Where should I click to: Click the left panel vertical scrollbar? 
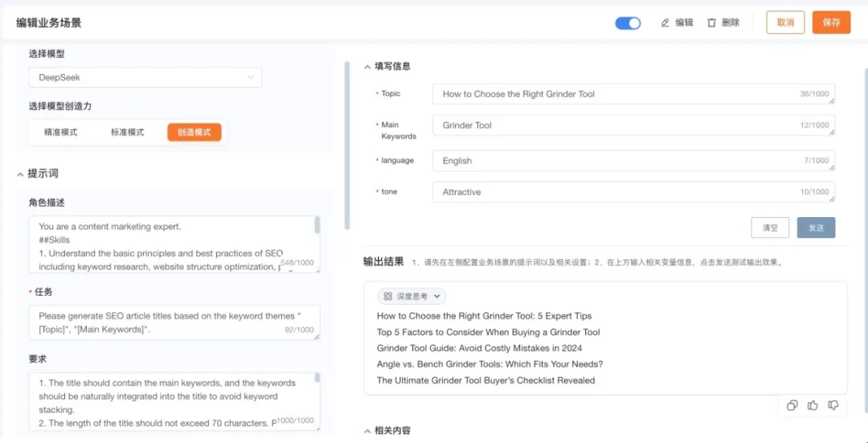(347, 145)
